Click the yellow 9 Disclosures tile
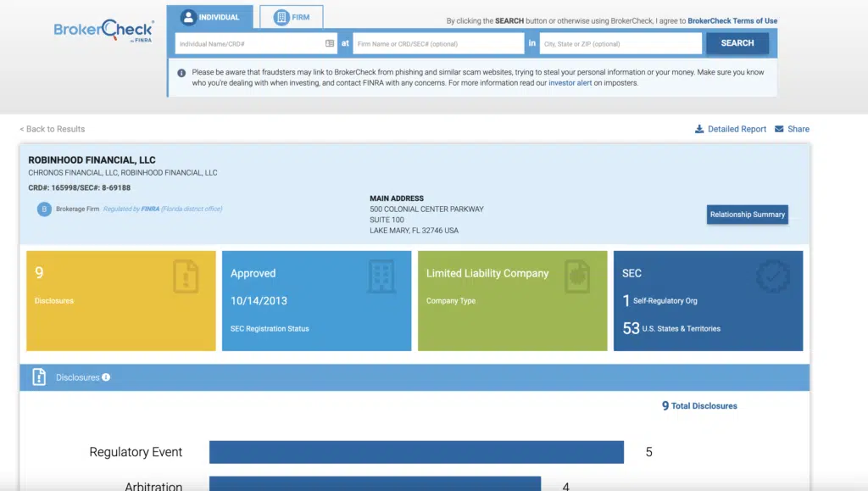Screen dimensions: 868x491 coord(121,300)
